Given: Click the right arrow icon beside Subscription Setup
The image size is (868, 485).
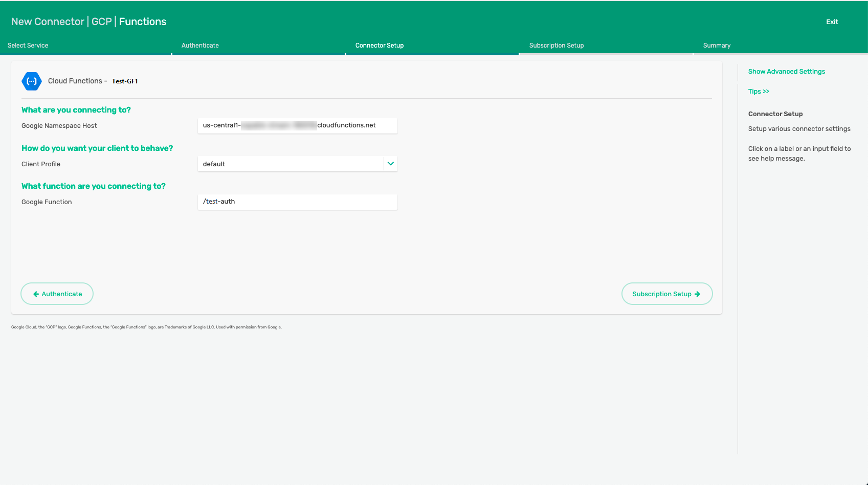Looking at the screenshot, I should (697, 294).
